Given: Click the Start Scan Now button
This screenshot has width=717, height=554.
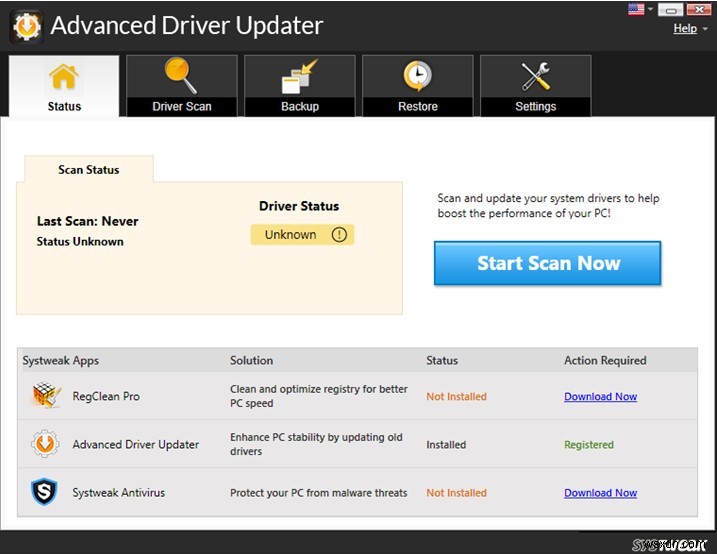Looking at the screenshot, I should pos(547,263).
